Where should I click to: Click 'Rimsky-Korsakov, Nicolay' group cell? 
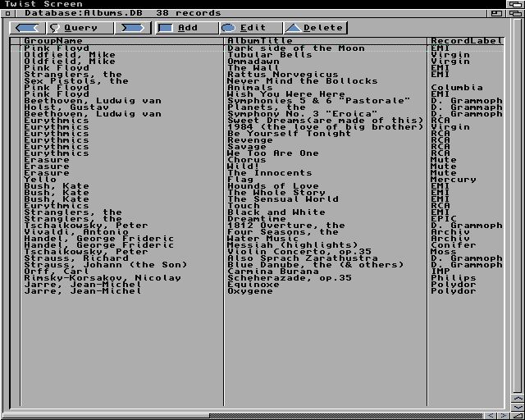102,278
